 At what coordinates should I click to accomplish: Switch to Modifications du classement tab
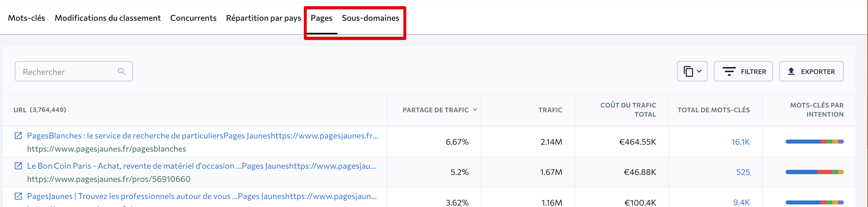(x=108, y=18)
